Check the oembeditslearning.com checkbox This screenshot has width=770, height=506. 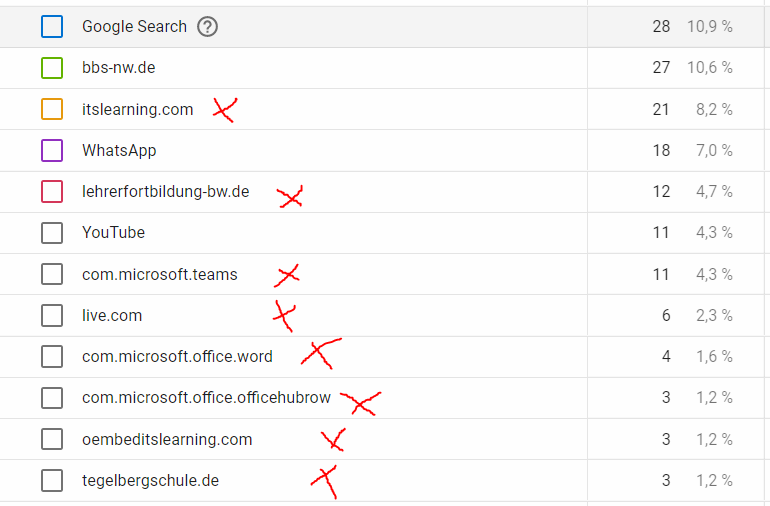point(52,439)
